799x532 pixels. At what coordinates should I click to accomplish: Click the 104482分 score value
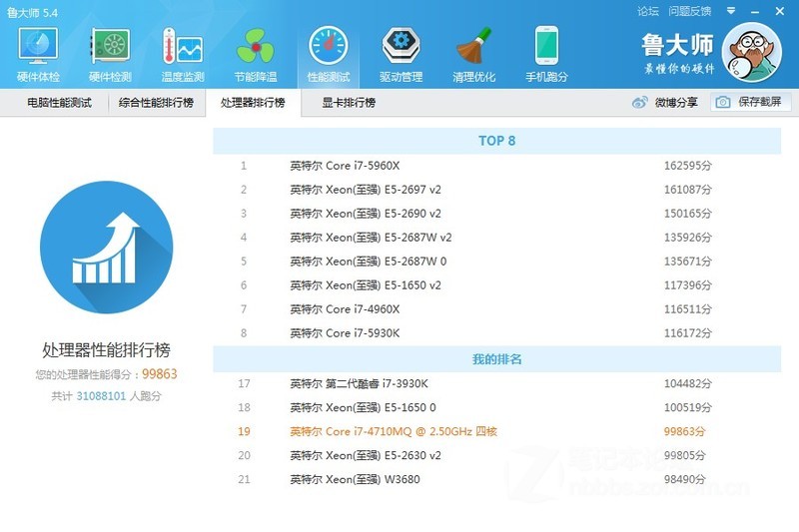pos(687,383)
